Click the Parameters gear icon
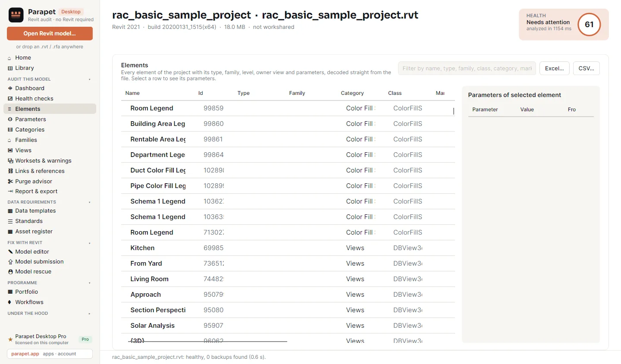The width and height of the screenshot is (621, 364). tap(10, 119)
